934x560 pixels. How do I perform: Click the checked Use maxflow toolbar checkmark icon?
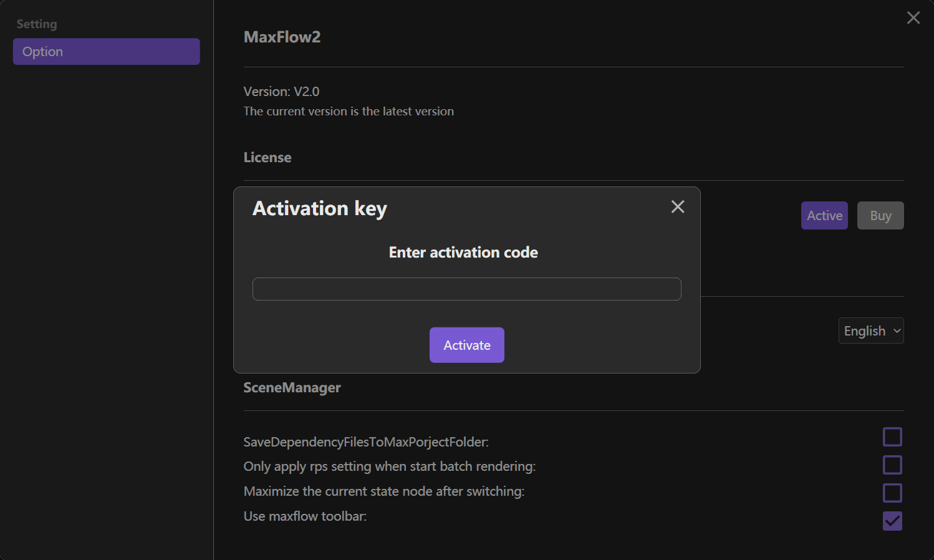(892, 521)
